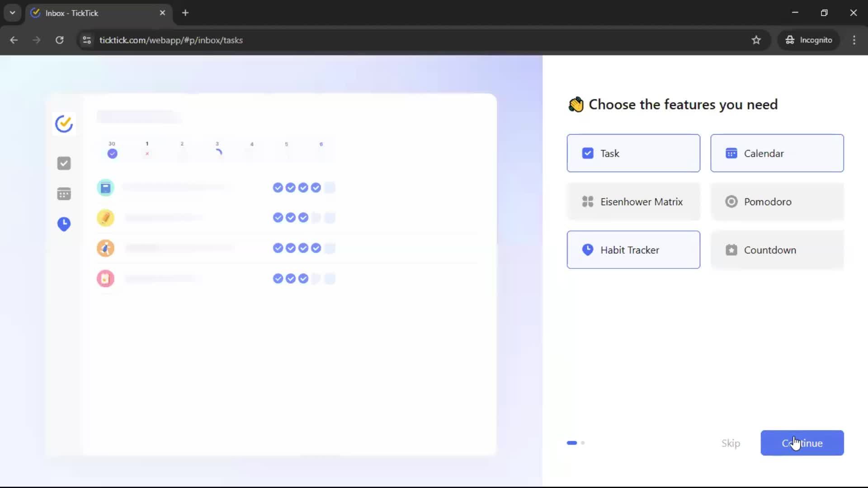Screen dimensions: 868x488
Task: Open the Chrome three-dot menu
Action: point(854,40)
